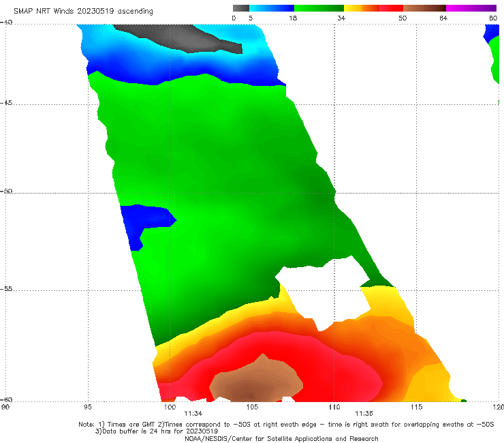Click the yellow-orange segment of the color bar

(362, 8)
